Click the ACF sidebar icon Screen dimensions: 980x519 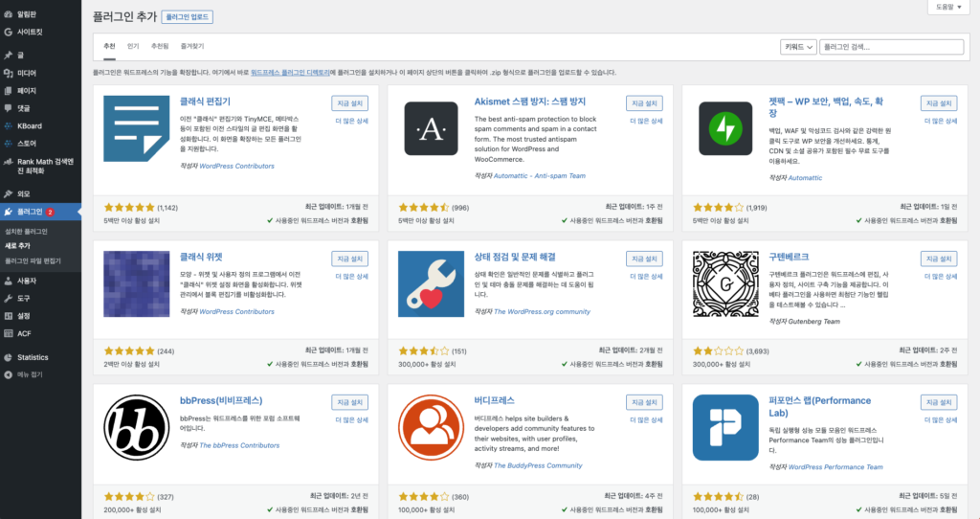(8, 333)
